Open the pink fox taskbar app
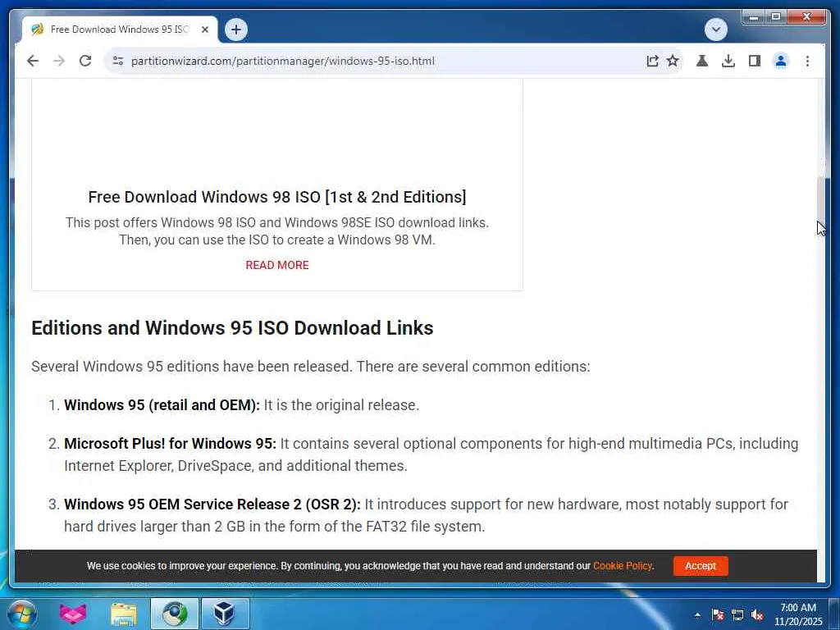The image size is (840, 630). [x=73, y=614]
